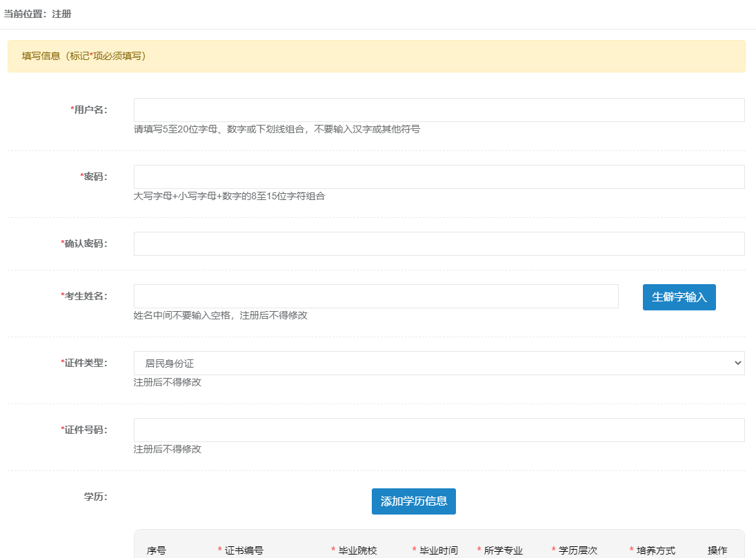The width and height of the screenshot is (756, 558).
Task: Click the 注册 breadcrumb text
Action: click(x=61, y=14)
